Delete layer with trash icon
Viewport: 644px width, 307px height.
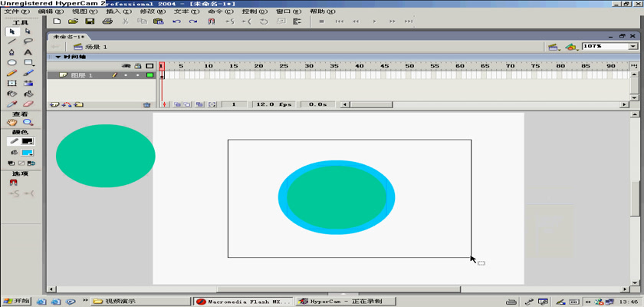(146, 105)
